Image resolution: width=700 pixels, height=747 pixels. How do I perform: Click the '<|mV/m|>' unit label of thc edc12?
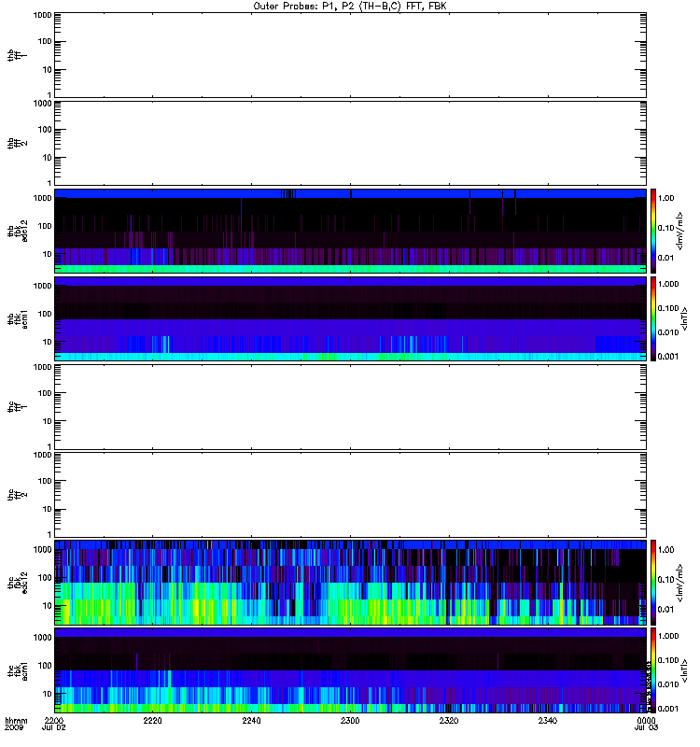[680, 583]
